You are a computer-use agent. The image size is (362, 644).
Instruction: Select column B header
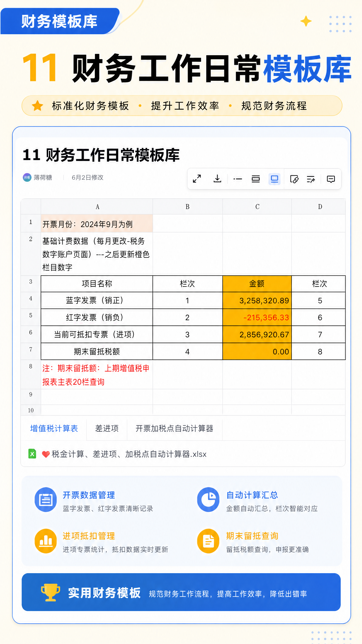(187, 207)
